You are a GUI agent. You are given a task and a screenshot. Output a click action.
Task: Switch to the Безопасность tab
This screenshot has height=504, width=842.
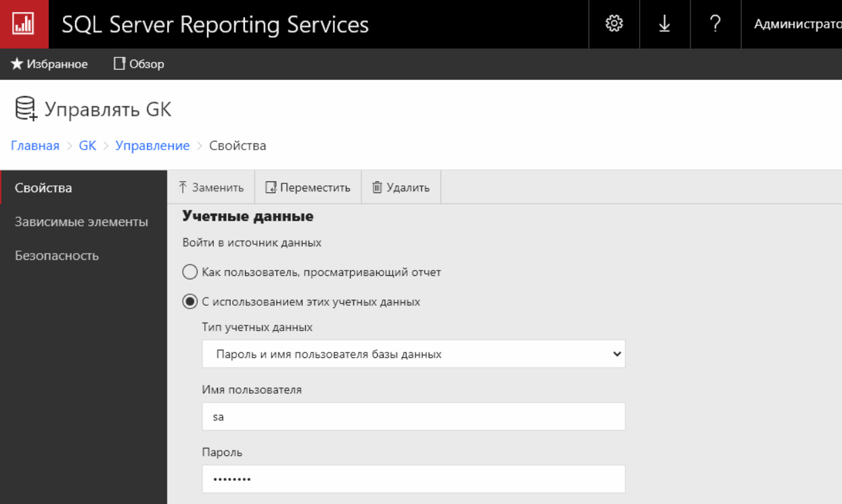(84, 256)
